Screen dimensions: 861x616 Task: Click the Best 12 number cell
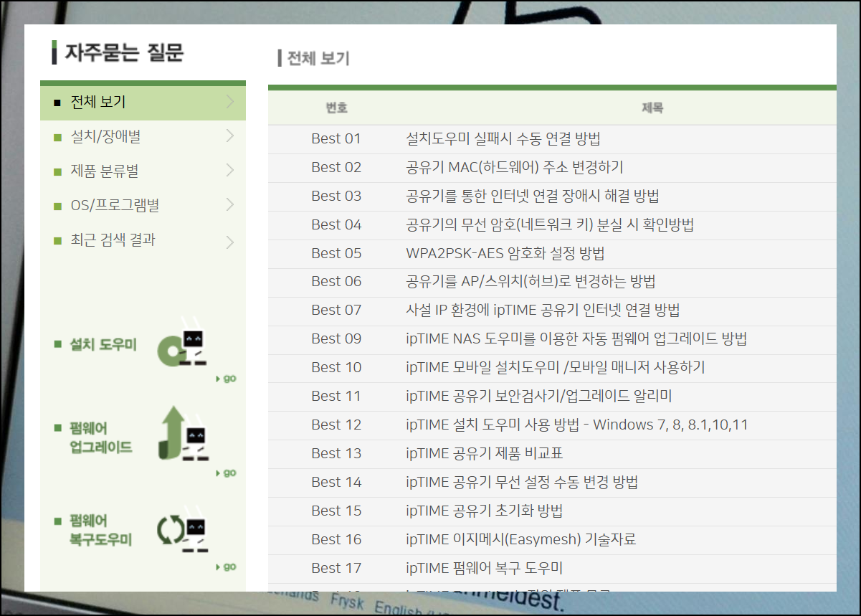pyautogui.click(x=336, y=425)
